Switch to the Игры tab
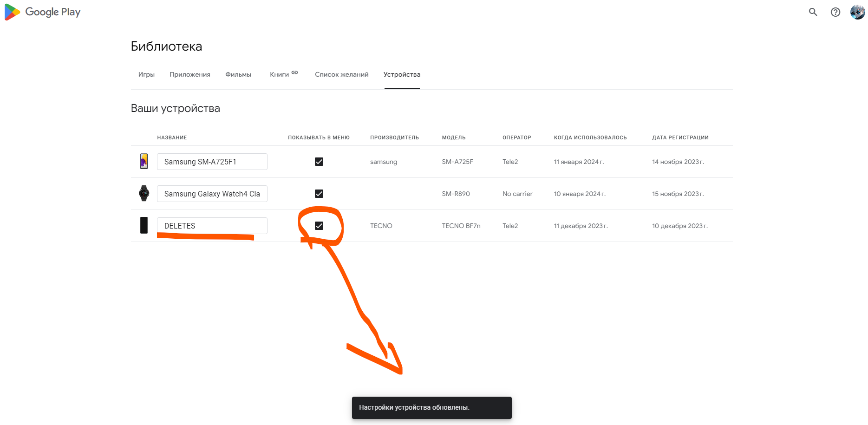This screenshot has height=425, width=868. click(146, 74)
